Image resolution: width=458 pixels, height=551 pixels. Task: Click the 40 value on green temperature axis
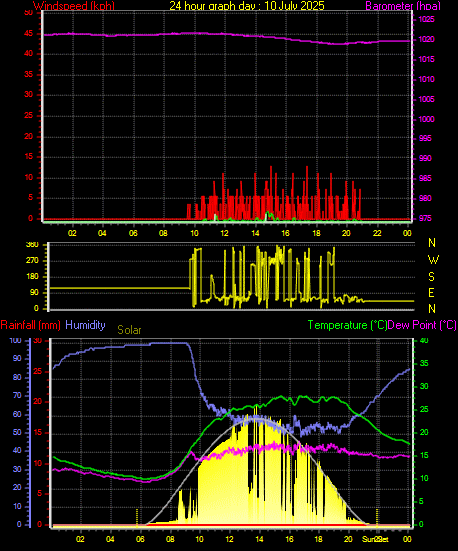424,341
